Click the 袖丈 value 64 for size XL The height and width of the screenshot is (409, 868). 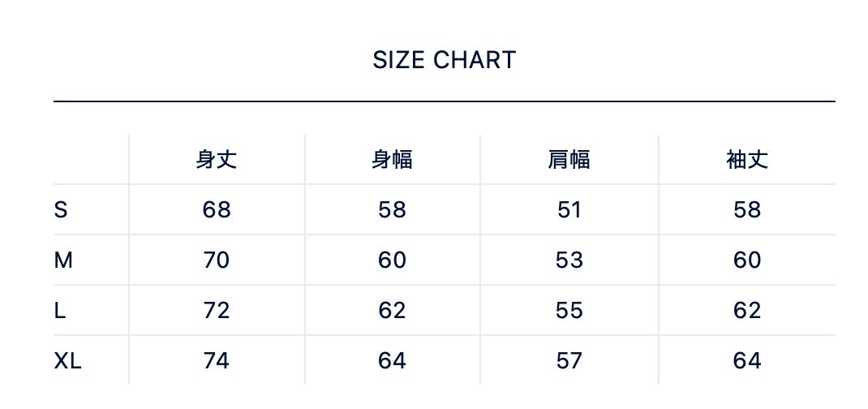[x=746, y=361]
